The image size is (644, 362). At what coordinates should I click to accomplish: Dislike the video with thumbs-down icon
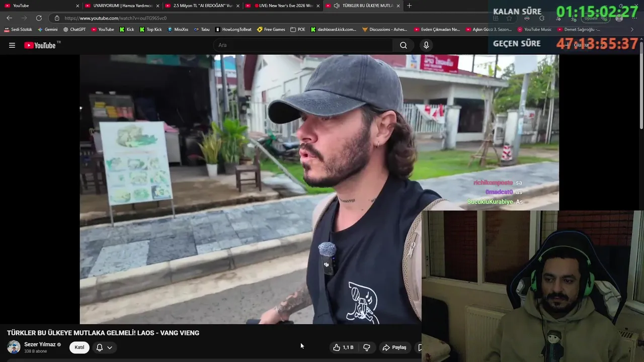pos(367,347)
